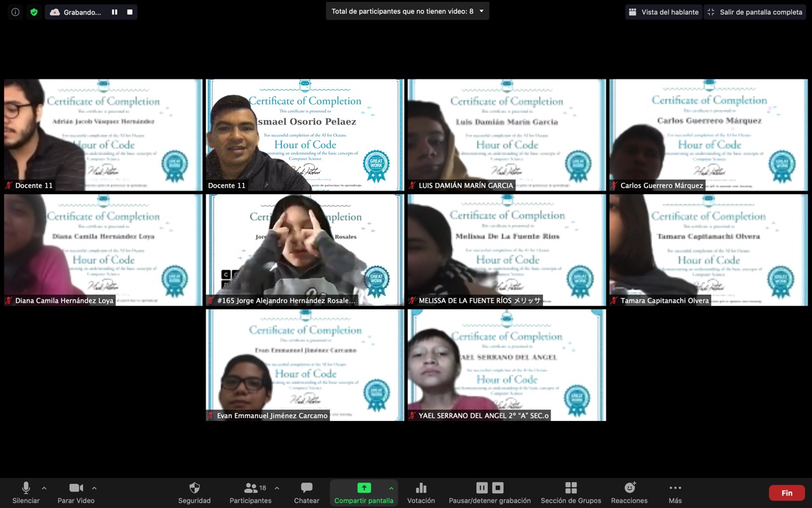Click name label Evan Emmanuel Jiménez Carcamo
812x508 pixels.
tap(272, 415)
